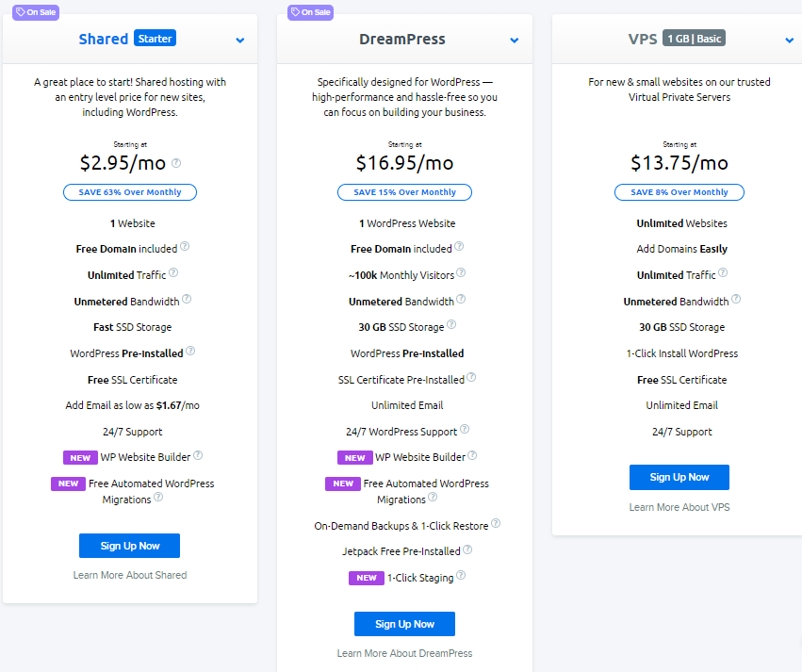Open help icon for Shared Free Domain included
Viewport: 802px width, 672px height.
coord(185,246)
